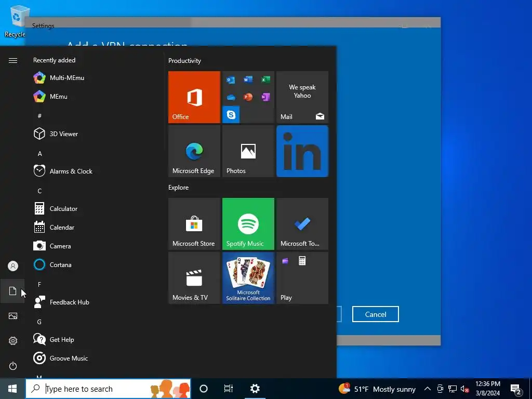Open Action Center notifications icon

pyautogui.click(x=516, y=390)
